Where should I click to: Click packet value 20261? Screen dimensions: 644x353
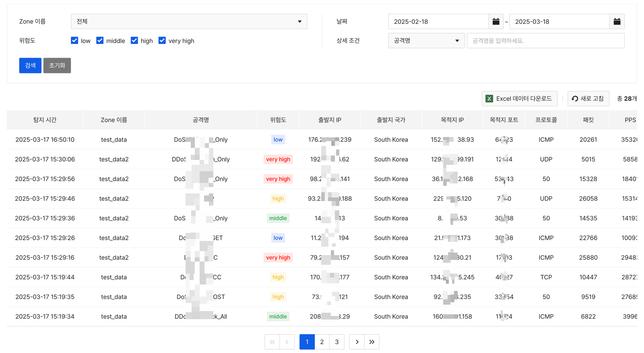click(x=588, y=140)
